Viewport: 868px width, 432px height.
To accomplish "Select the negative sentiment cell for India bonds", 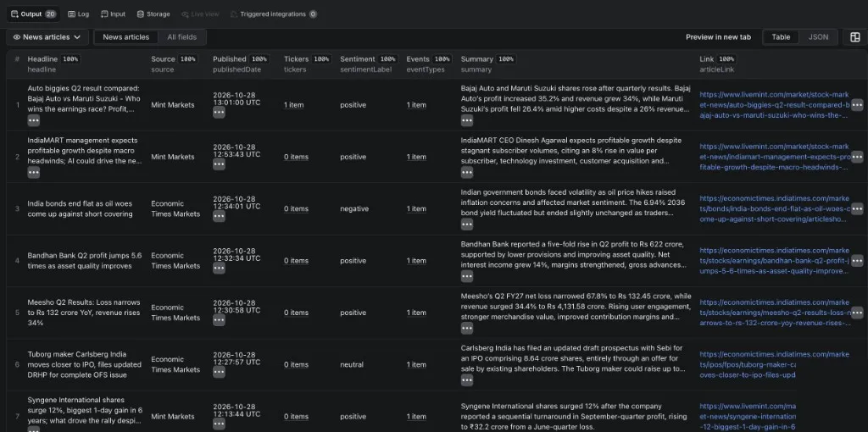I will 353,209.
